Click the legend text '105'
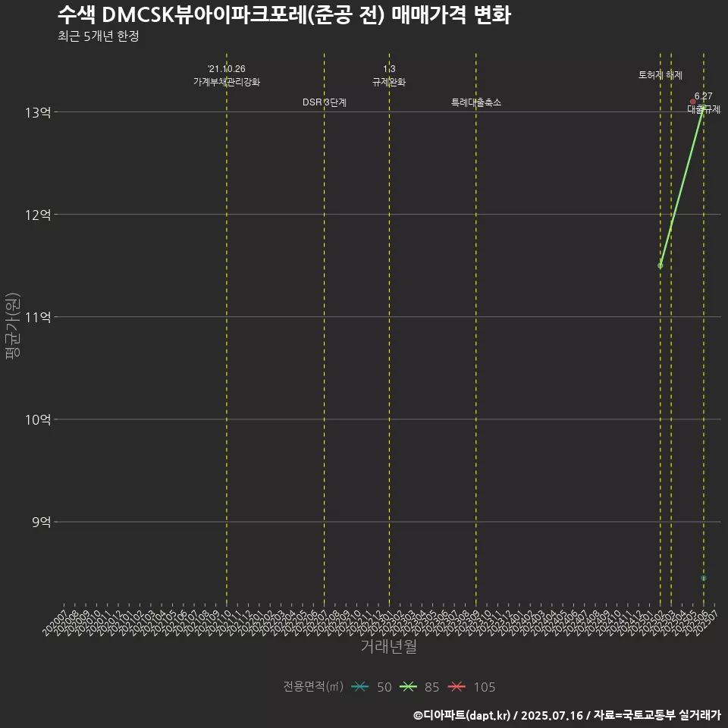Viewport: 728px width, 728px height. [485, 687]
